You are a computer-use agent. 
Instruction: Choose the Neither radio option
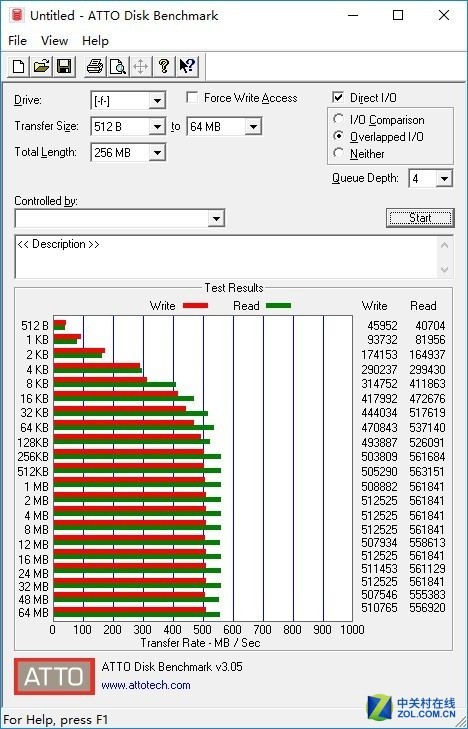pyautogui.click(x=339, y=153)
